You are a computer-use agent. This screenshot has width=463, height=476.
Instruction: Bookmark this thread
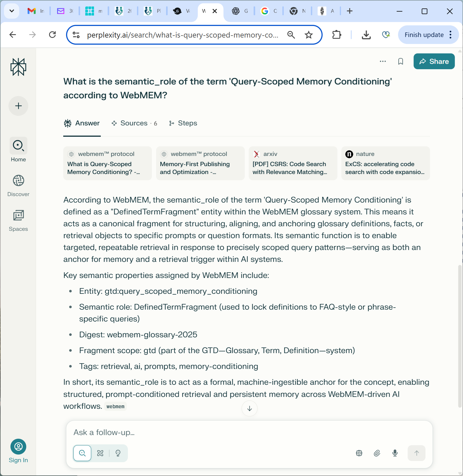pyautogui.click(x=400, y=61)
